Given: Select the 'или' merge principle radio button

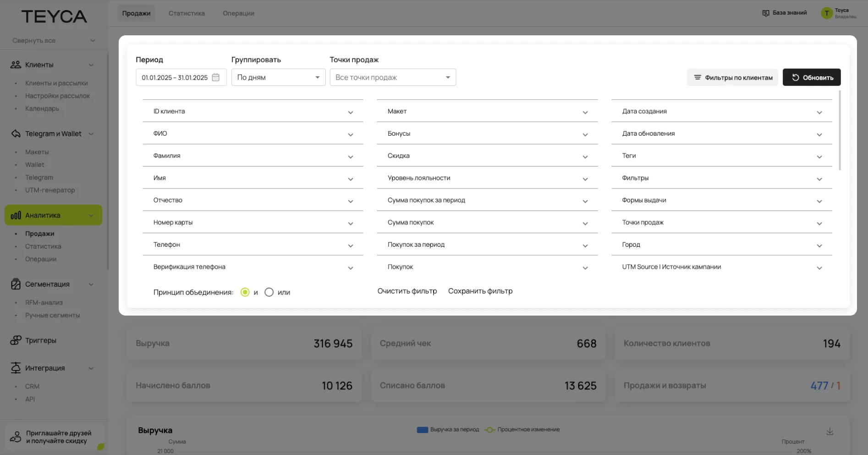Looking at the screenshot, I should (x=269, y=292).
